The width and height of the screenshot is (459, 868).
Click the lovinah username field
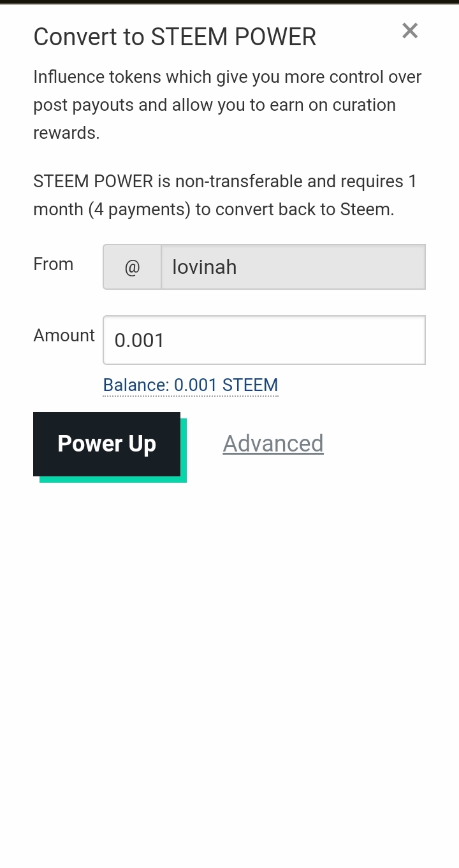(x=293, y=267)
